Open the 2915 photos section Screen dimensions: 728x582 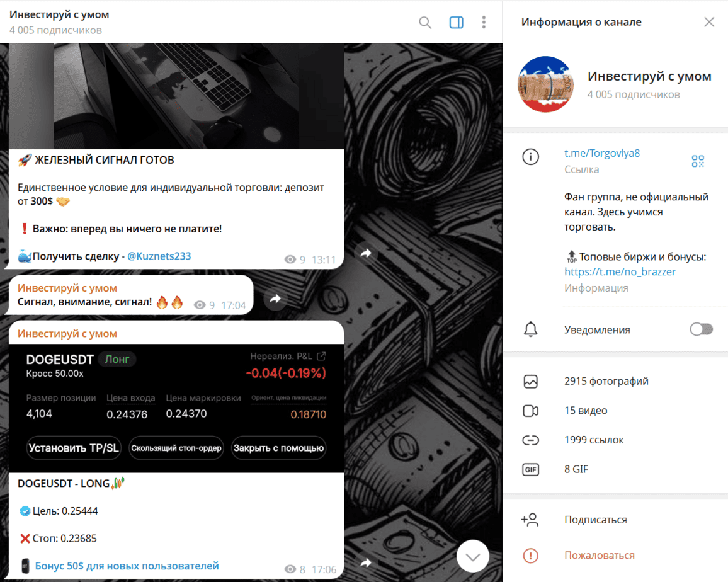click(x=606, y=381)
